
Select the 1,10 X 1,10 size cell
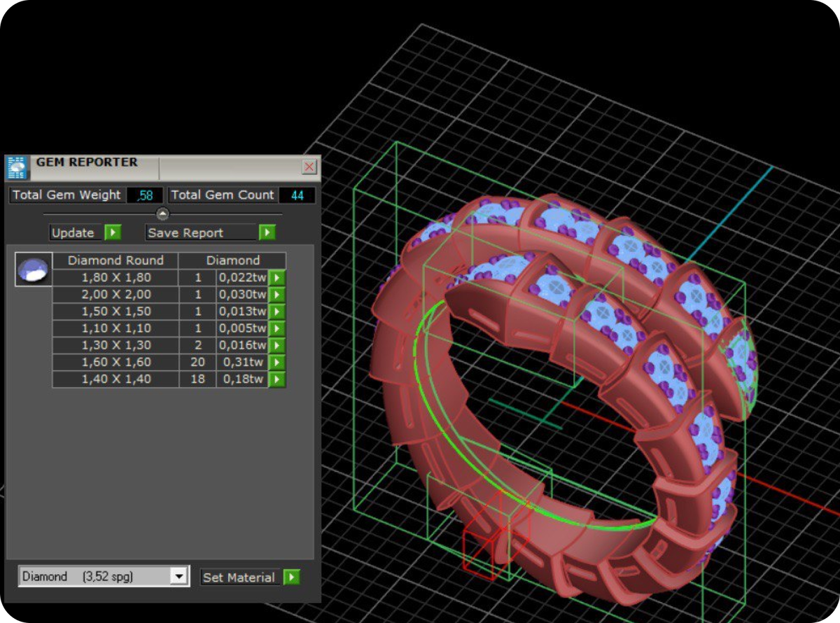click(115, 328)
